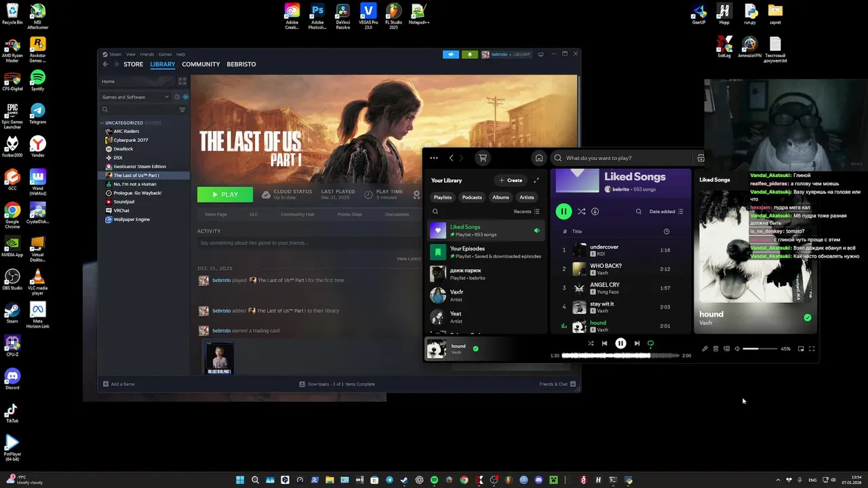Image resolution: width=868 pixels, height=488 pixels.
Task: Open the FL Studio desktop shortcut
Action: [393, 15]
